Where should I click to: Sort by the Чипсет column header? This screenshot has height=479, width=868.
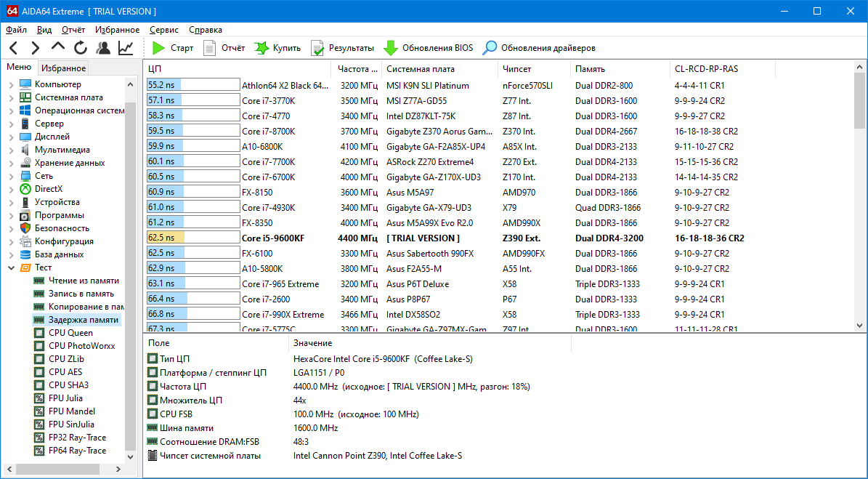(534, 69)
